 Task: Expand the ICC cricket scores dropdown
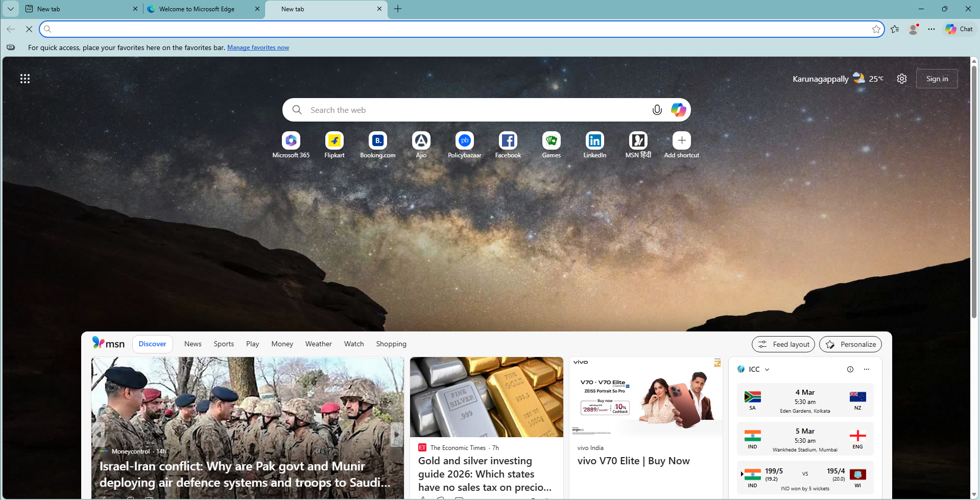768,369
